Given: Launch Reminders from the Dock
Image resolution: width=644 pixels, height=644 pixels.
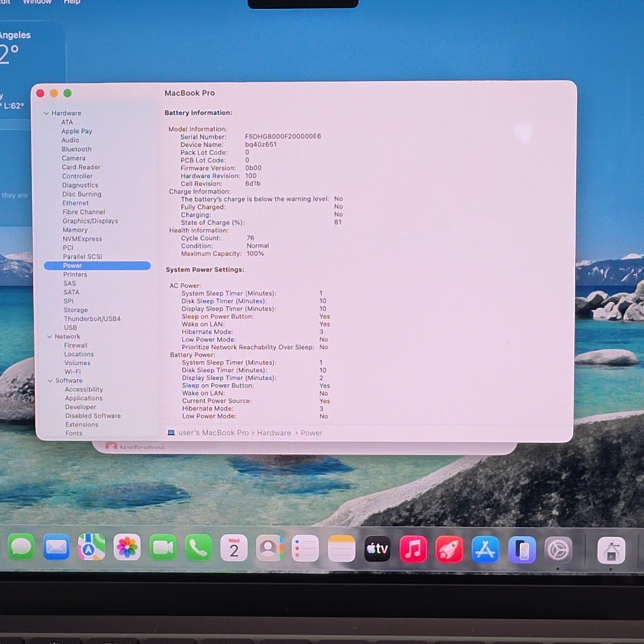Looking at the screenshot, I should coord(305,548).
